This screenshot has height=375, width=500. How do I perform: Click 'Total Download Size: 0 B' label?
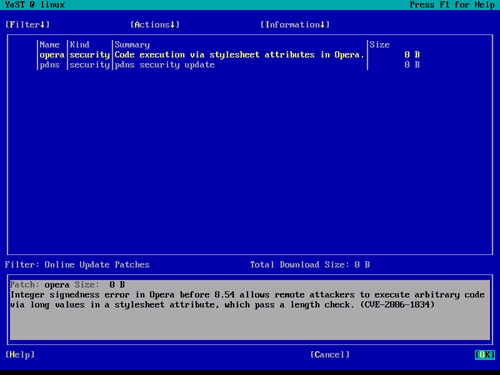point(310,265)
